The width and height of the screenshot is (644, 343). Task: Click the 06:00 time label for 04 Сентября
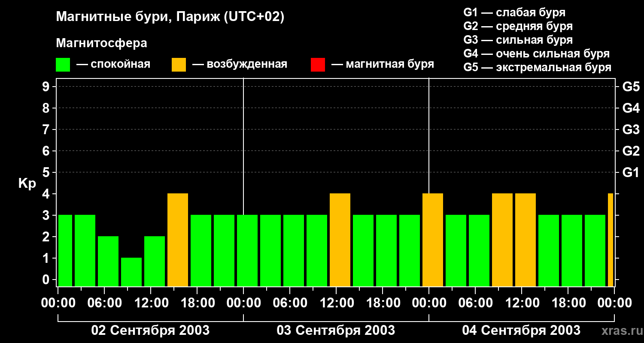point(475,303)
